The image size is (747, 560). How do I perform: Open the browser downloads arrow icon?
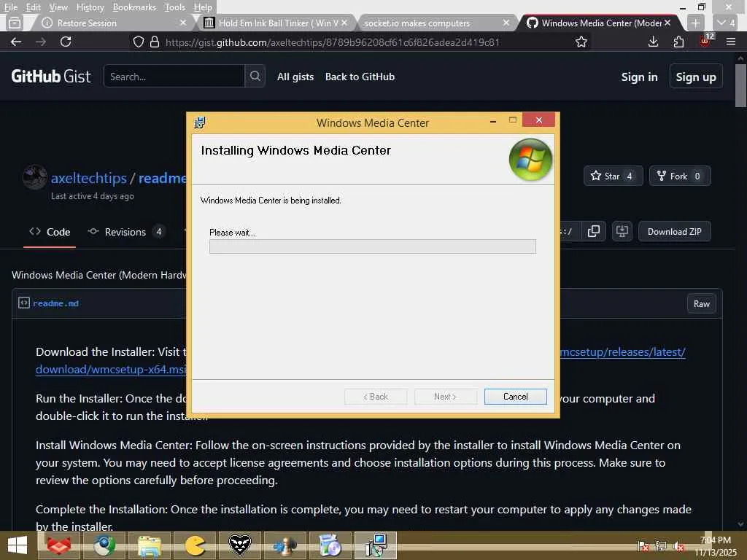pos(653,42)
